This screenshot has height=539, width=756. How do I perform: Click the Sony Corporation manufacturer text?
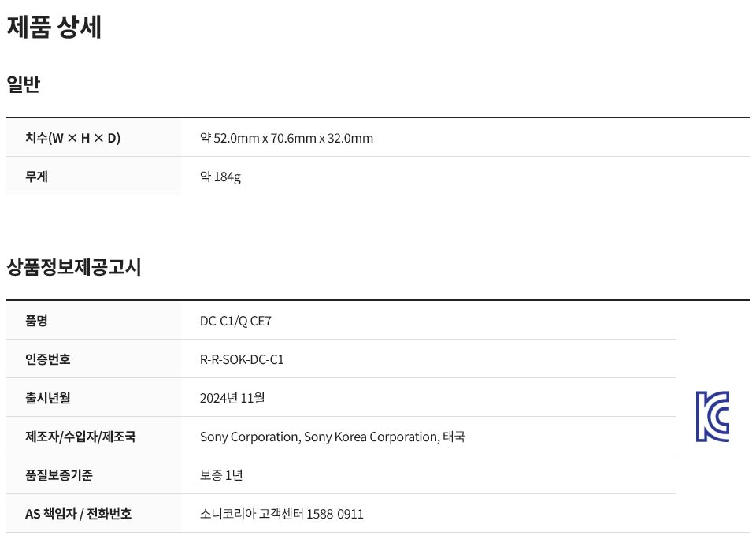[250, 437]
